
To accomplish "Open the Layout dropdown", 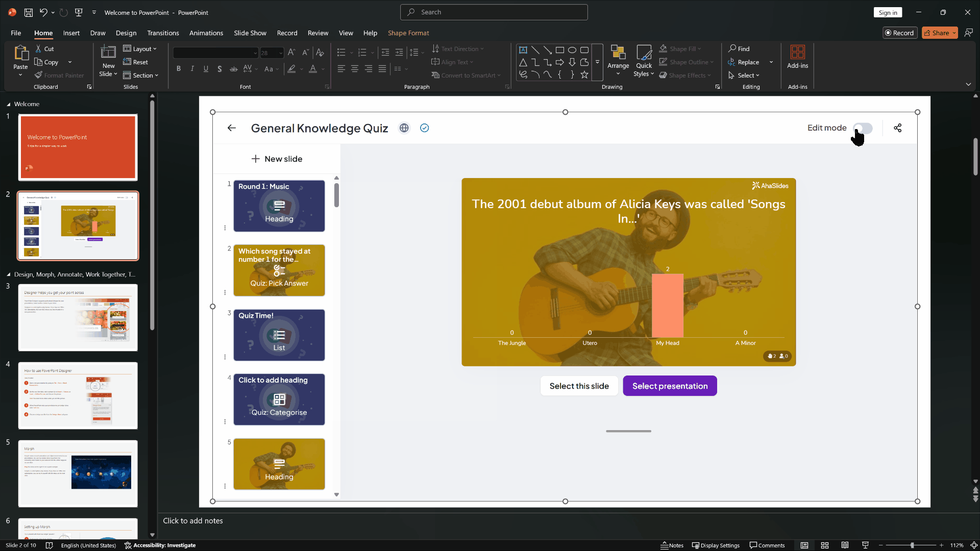I will point(140,48).
